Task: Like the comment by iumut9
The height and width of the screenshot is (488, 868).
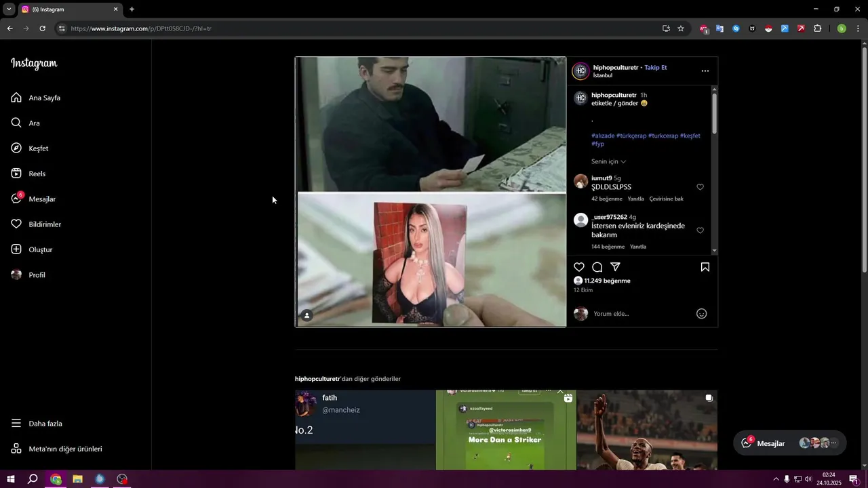Action: [x=701, y=187]
